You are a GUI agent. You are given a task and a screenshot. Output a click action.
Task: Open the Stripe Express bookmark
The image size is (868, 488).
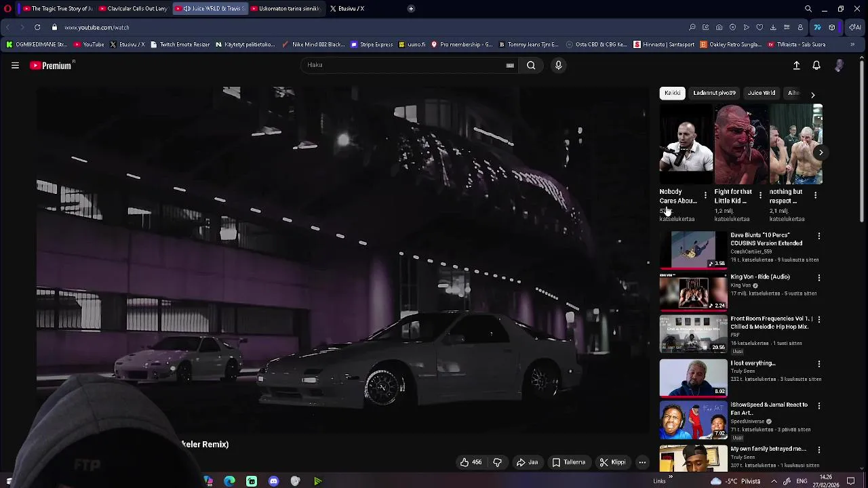[x=372, y=45]
